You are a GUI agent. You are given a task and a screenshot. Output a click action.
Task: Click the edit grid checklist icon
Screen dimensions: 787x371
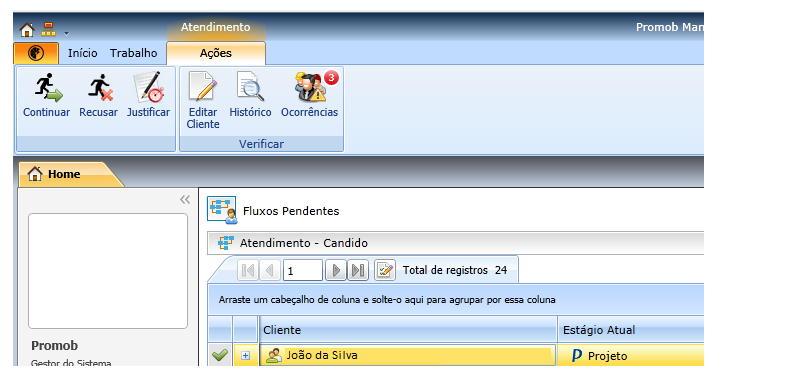(385, 271)
